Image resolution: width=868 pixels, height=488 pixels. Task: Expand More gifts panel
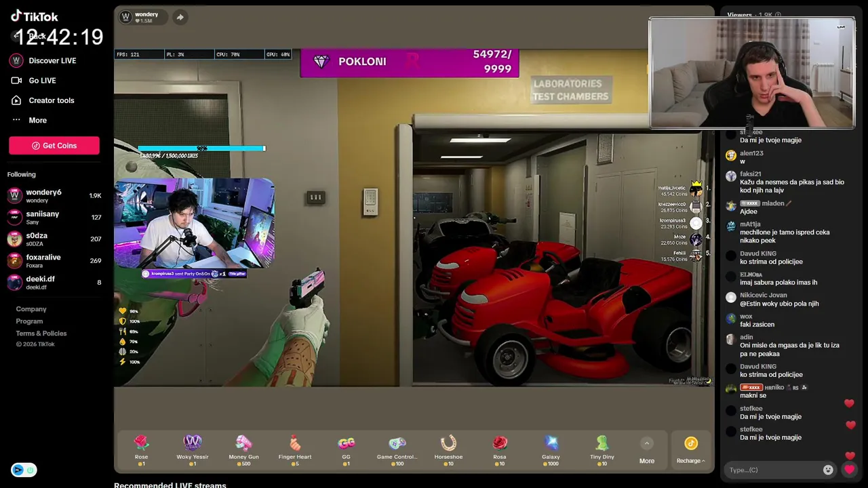(647, 451)
